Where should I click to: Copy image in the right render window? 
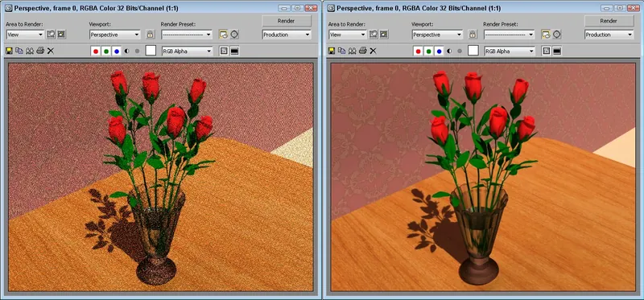click(341, 51)
